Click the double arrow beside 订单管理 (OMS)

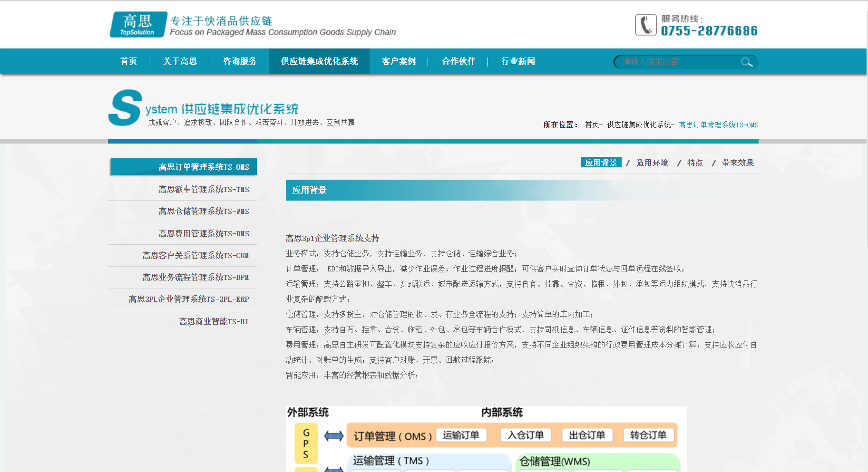334,435
